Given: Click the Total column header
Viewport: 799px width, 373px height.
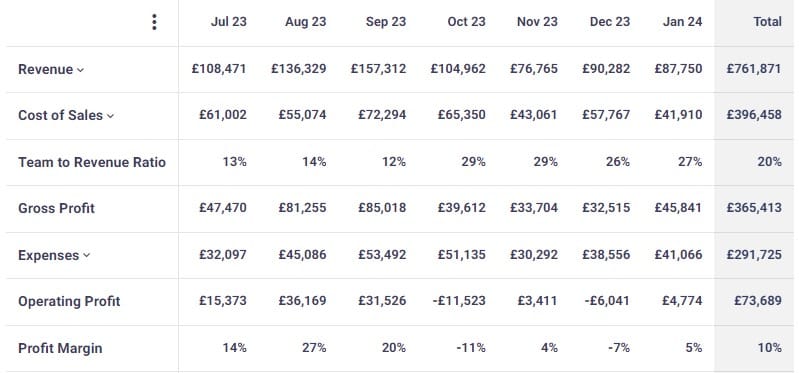Looking at the screenshot, I should [x=767, y=22].
